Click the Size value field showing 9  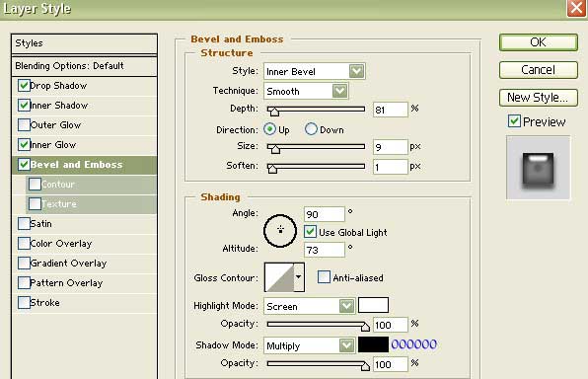391,147
